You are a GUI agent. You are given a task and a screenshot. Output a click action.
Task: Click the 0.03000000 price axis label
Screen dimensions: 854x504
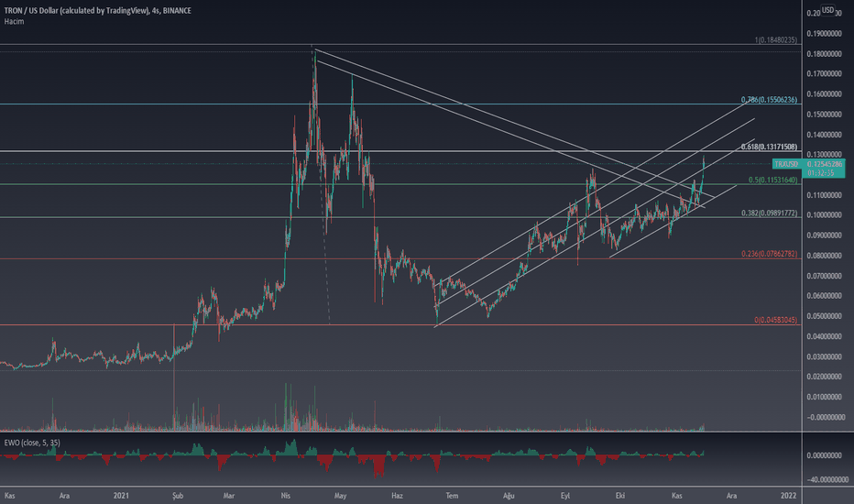coord(825,356)
